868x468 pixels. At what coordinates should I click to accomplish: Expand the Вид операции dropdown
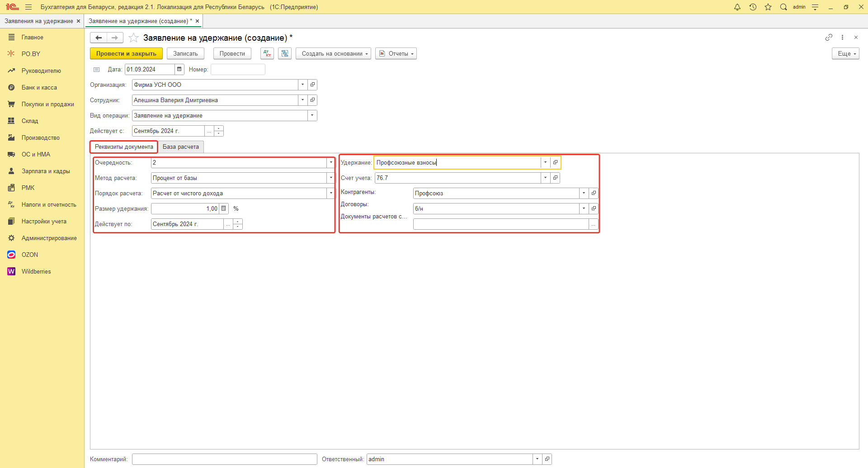click(312, 115)
